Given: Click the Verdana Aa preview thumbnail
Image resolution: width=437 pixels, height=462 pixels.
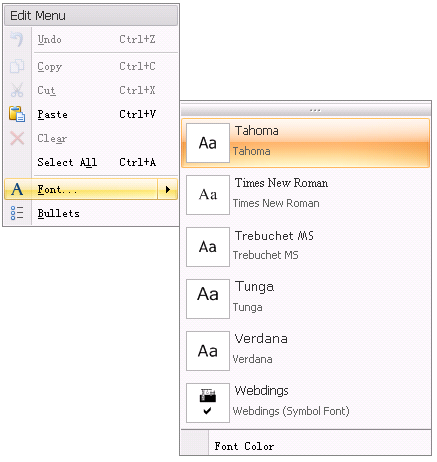Looking at the screenshot, I should click(x=208, y=351).
